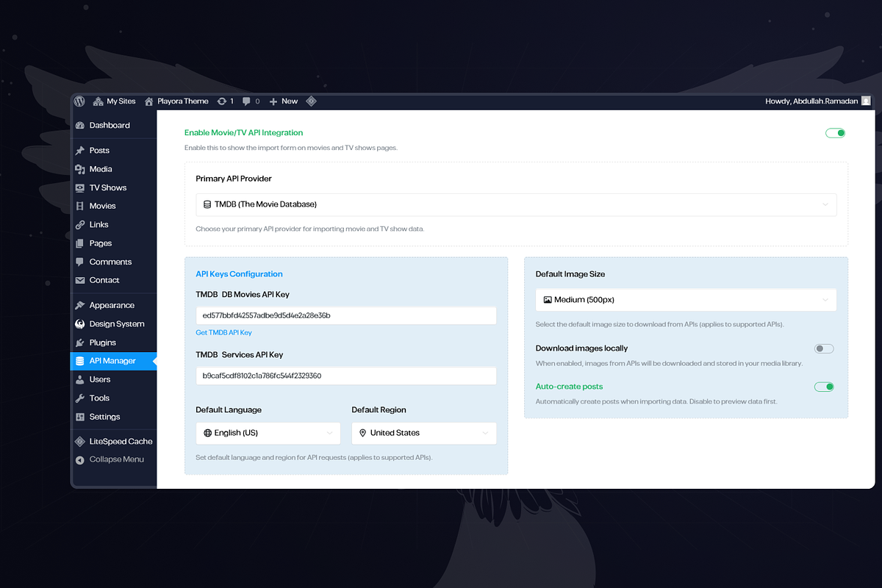Open the New content menu
Viewport: 882px width, 588px height.
(284, 101)
